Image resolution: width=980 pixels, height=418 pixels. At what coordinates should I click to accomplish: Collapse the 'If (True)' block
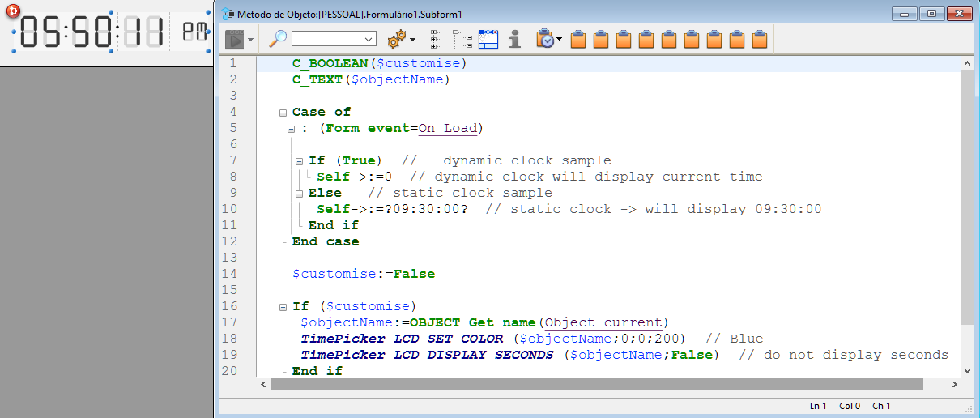[299, 161]
